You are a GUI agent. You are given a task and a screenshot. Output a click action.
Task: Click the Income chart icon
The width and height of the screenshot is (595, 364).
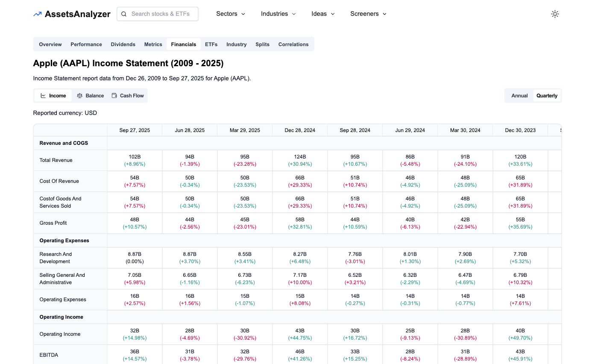43,96
